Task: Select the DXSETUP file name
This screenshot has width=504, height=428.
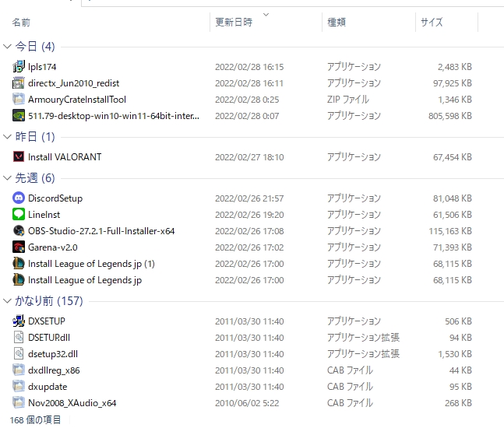Action: coord(47,321)
